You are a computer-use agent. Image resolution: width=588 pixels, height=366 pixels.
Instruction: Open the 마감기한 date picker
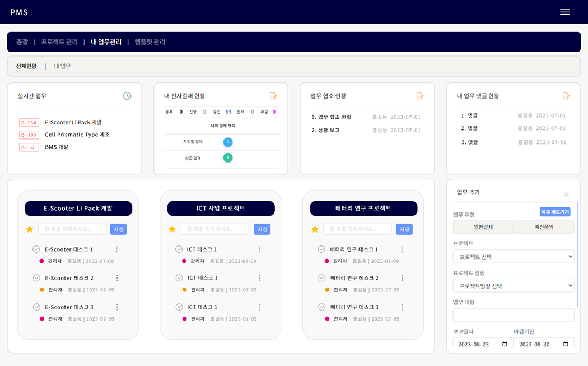565,344
